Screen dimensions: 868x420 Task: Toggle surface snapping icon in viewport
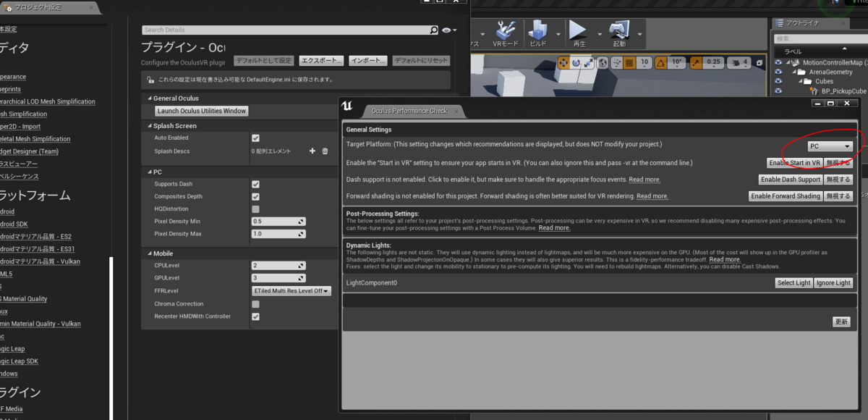tap(617, 62)
